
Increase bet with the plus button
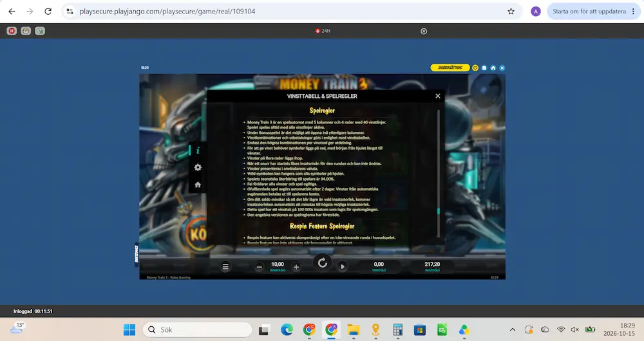tap(296, 267)
